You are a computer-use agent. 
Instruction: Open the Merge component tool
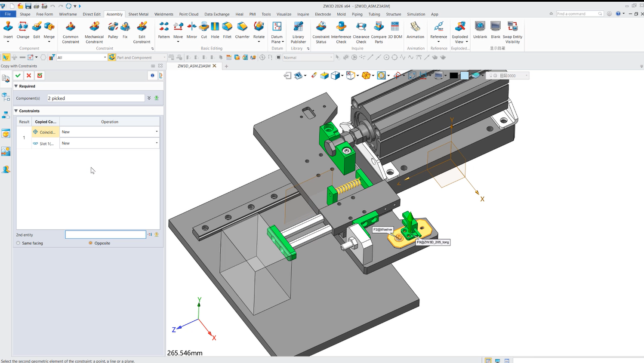(x=49, y=28)
